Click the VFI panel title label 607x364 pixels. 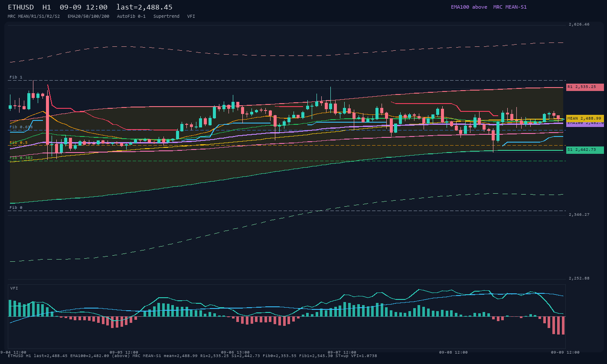14,288
